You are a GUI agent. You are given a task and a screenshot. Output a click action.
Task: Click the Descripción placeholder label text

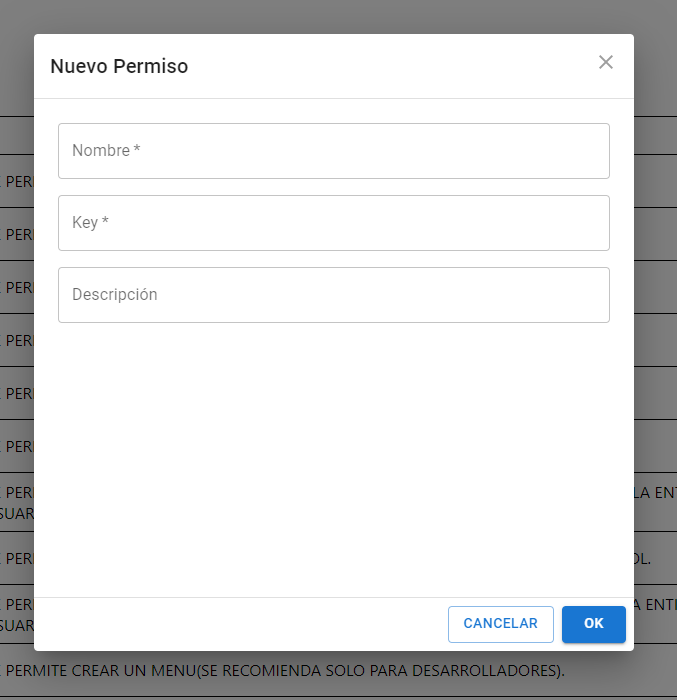[114, 295]
